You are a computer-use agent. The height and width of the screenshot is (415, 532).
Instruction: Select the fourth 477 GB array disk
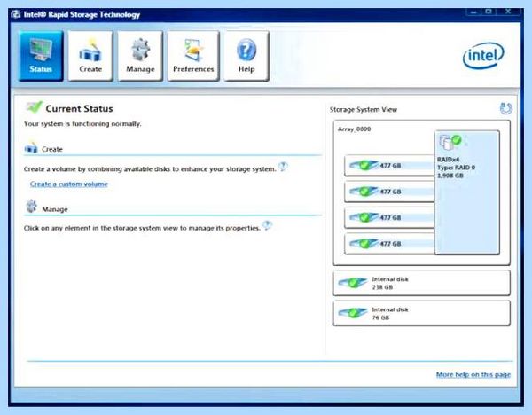point(389,244)
